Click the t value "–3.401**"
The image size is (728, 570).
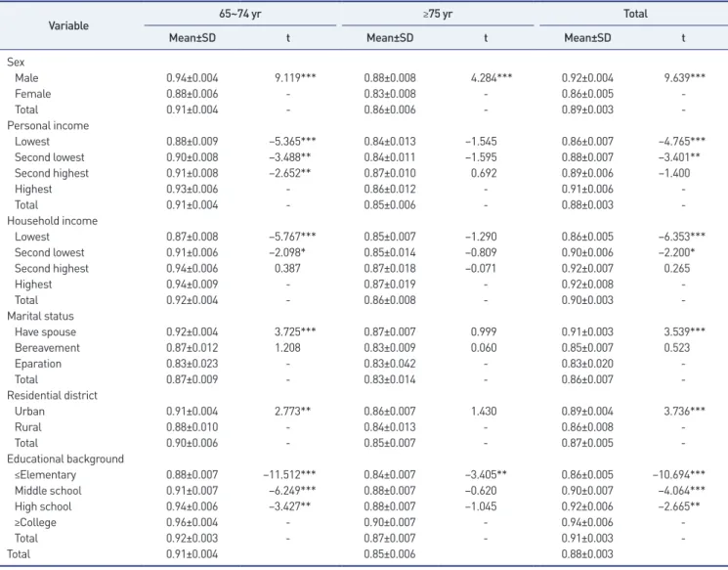pyautogui.click(x=679, y=157)
